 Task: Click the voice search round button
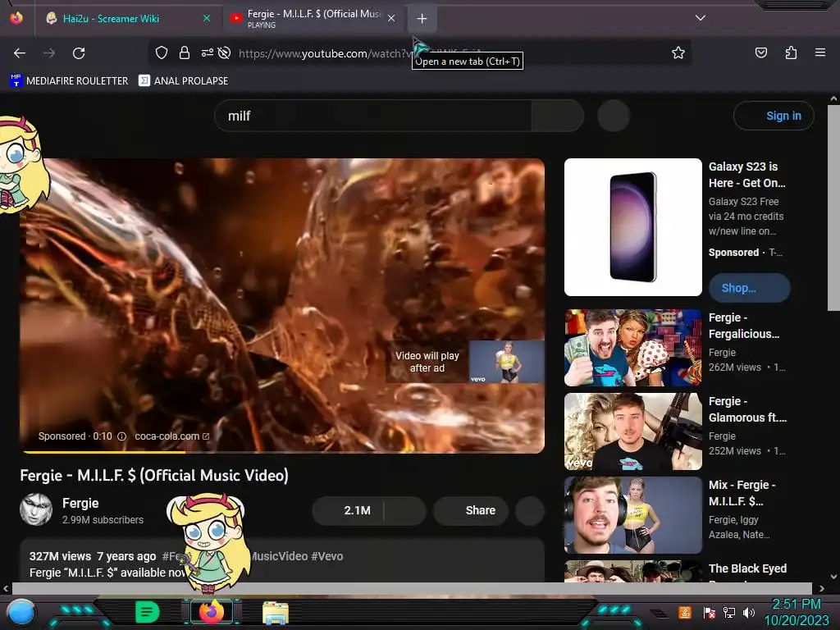pos(614,116)
